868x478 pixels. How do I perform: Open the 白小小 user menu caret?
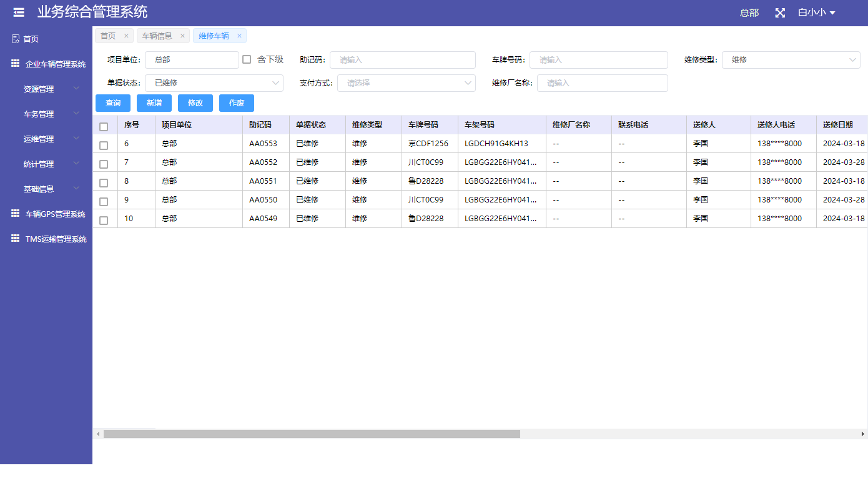click(x=832, y=12)
